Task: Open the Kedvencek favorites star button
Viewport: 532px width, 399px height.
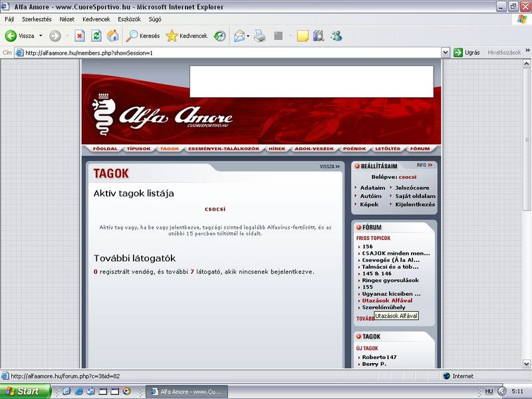Action: pyautogui.click(x=187, y=36)
